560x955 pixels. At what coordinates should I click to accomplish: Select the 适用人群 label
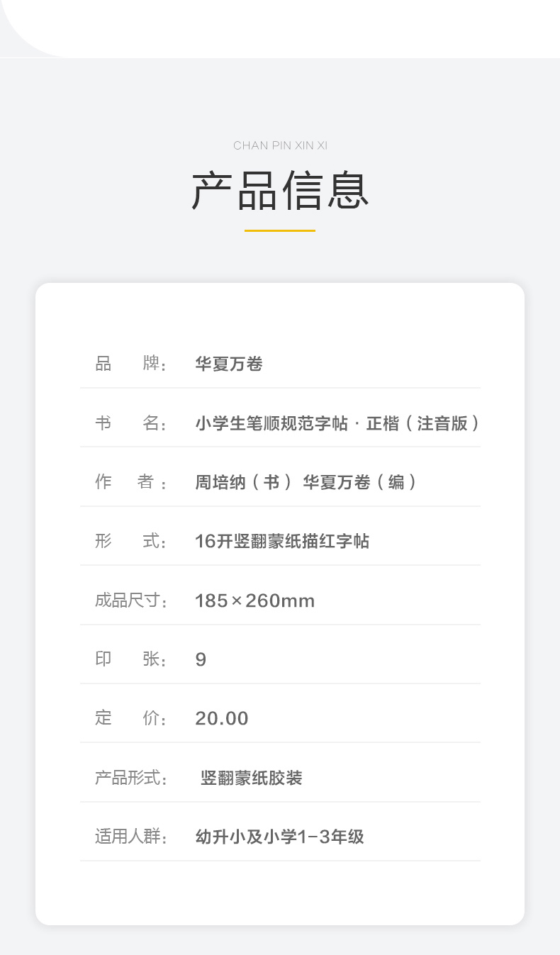click(131, 837)
